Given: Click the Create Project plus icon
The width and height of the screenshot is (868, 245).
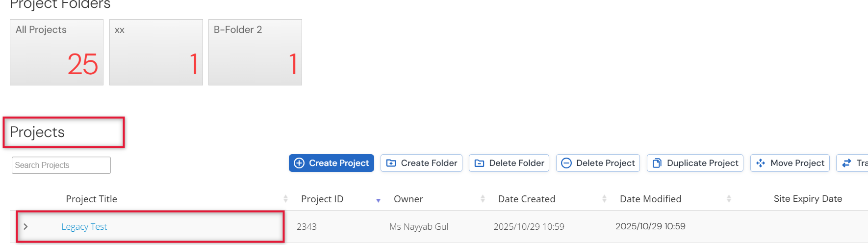Looking at the screenshot, I should click(299, 163).
